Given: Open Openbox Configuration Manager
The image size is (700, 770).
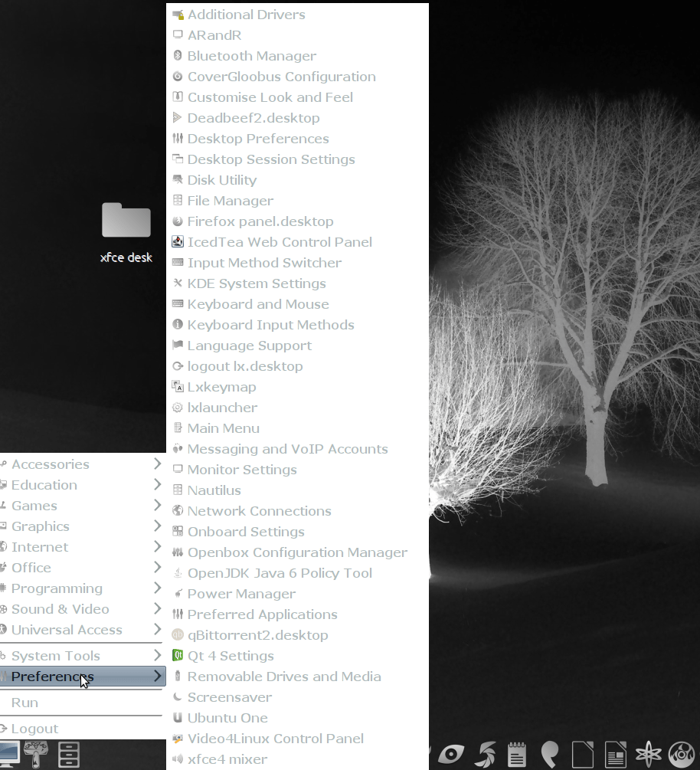Looking at the screenshot, I should tap(297, 552).
